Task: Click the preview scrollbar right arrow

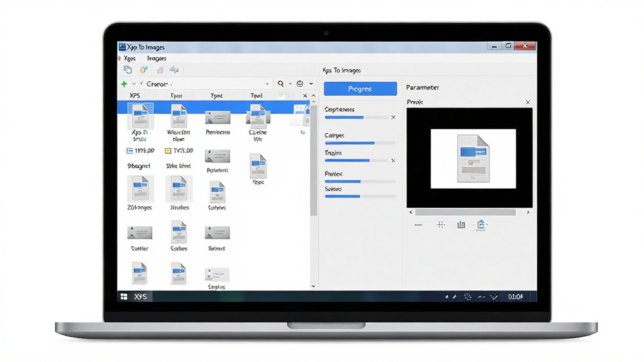Action: tap(528, 212)
